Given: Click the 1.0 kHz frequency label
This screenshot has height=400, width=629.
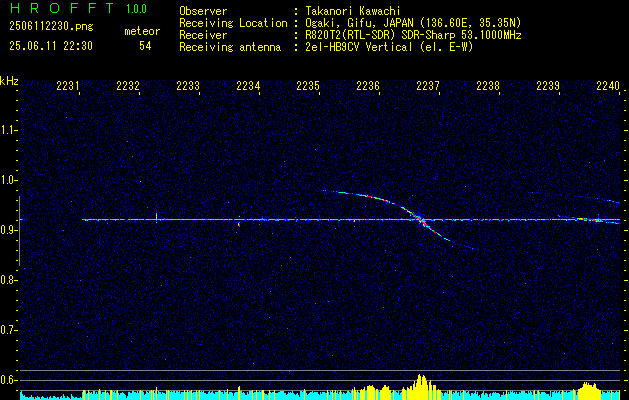Looking at the screenshot, I should 8,180.
